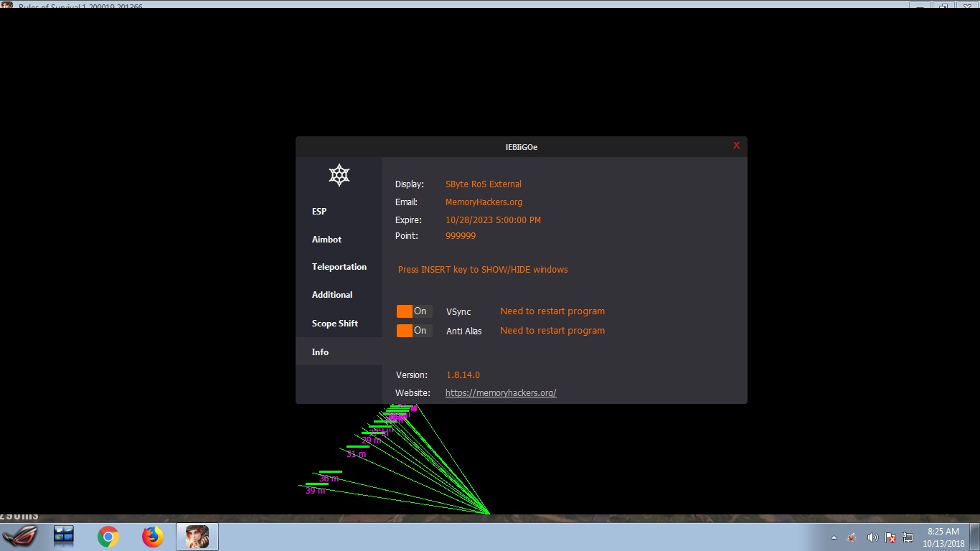980x551 pixels.
Task: Click the taskbar clock showing 8:25 AM
Action: point(943,537)
